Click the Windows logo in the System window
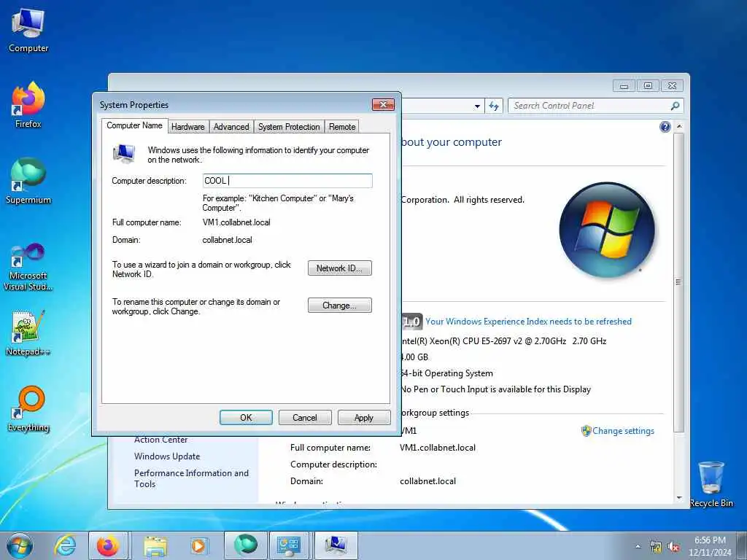 607,230
